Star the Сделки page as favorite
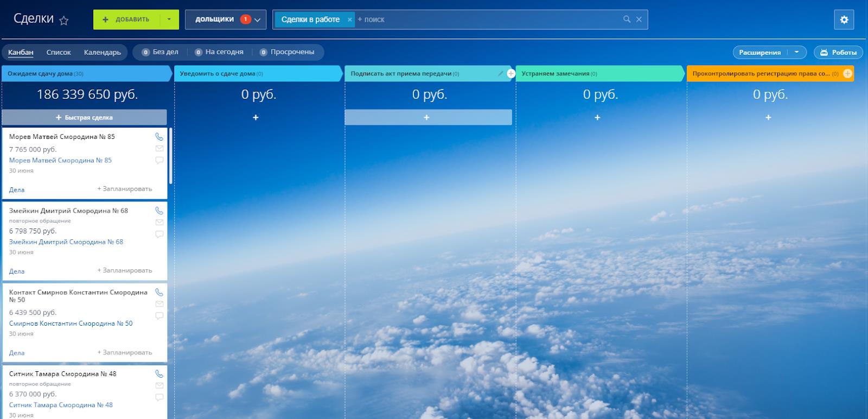868x419 pixels. [64, 21]
